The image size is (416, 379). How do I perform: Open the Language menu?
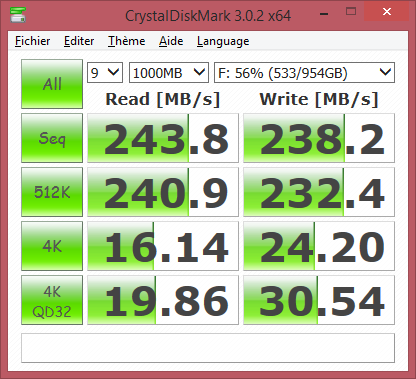[223, 41]
